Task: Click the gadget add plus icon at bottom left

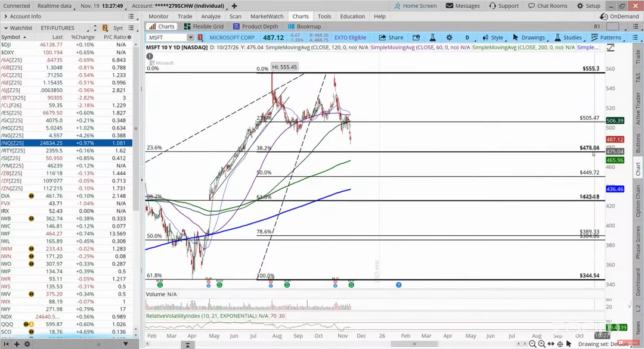Action: [17, 344]
